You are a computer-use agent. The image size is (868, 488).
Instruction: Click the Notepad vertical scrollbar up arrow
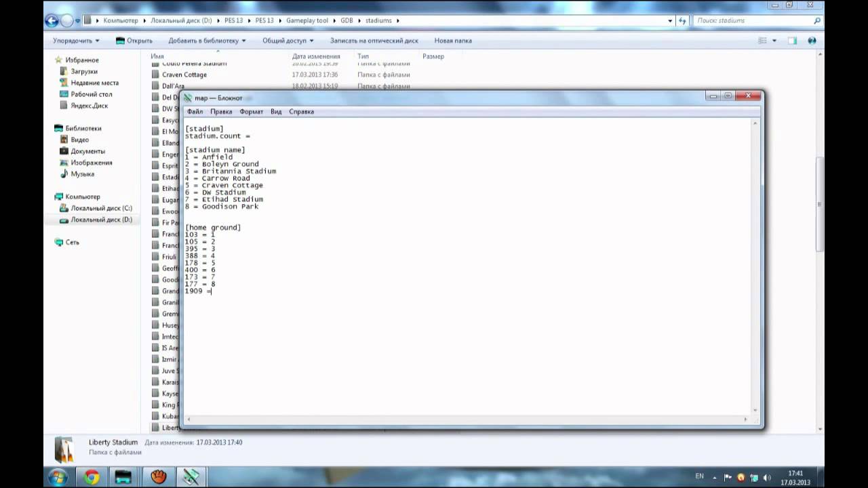point(754,123)
